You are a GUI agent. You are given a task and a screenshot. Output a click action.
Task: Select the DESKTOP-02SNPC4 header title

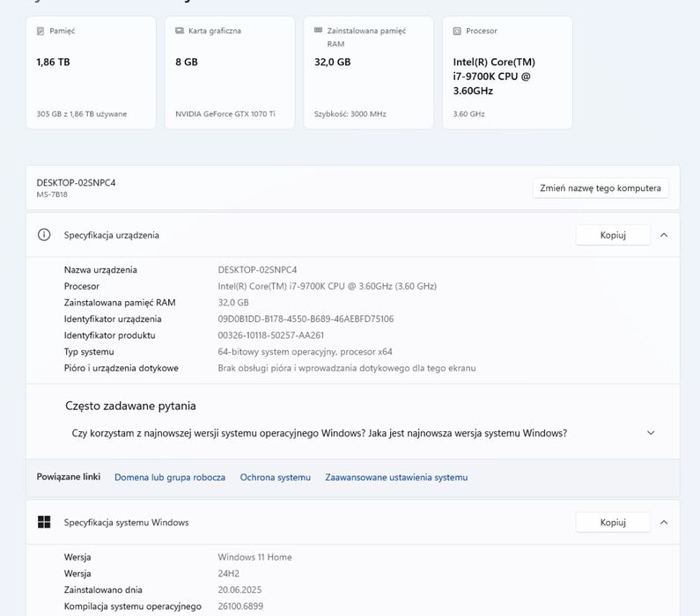coord(76,183)
